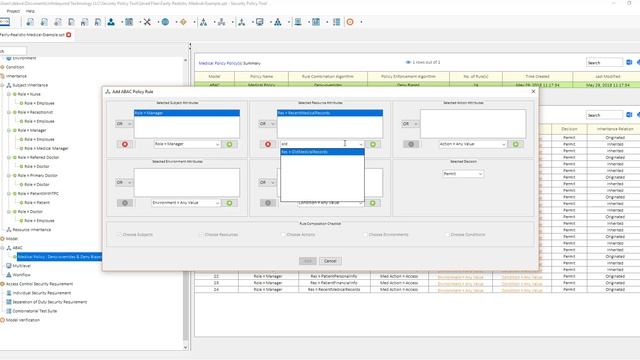Open the Project menu
The height and width of the screenshot is (360, 640).
13,11
